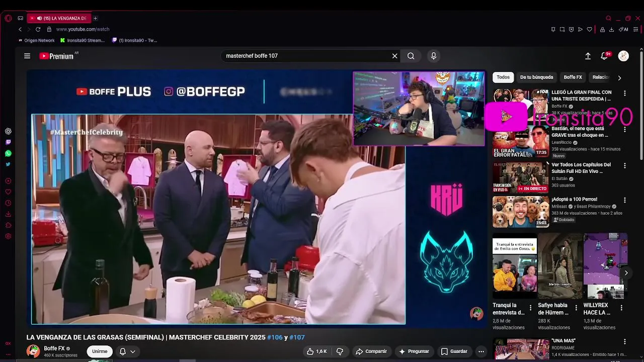Open toolbar downloads icon

tap(611, 29)
